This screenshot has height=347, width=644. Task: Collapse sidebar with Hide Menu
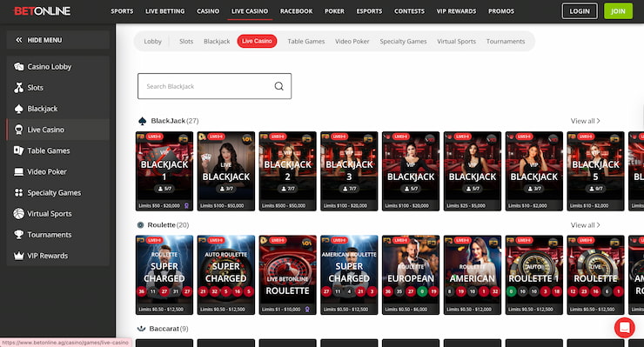coord(58,40)
